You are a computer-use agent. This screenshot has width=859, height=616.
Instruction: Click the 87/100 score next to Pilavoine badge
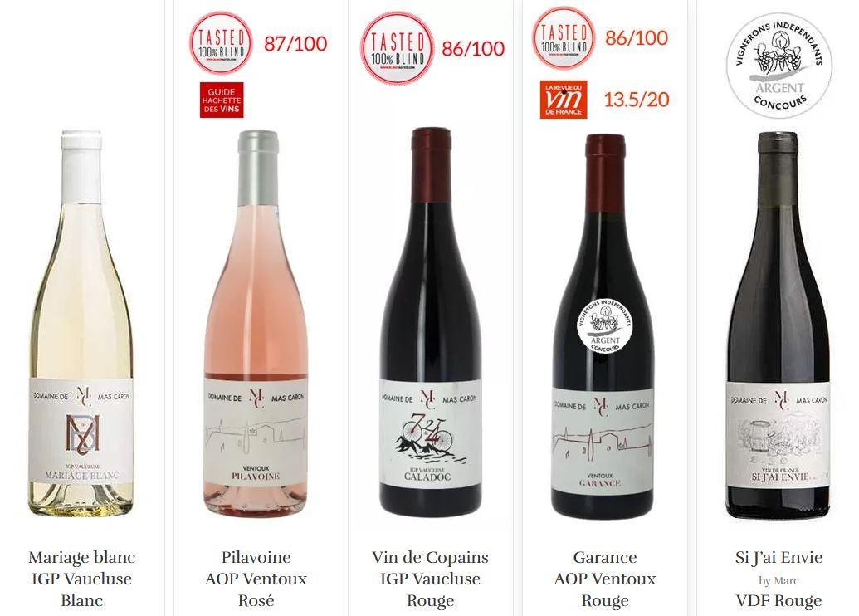point(295,43)
